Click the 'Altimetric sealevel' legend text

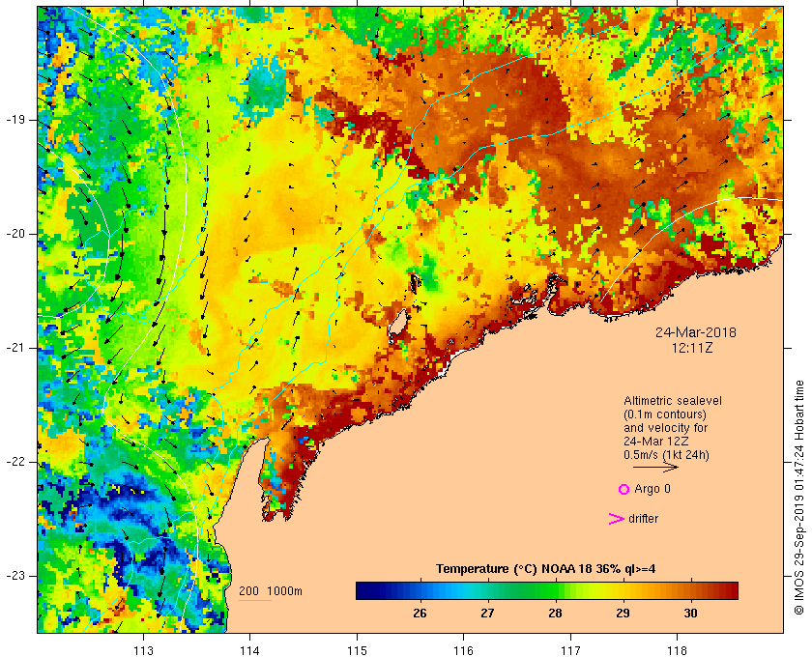[673, 401]
